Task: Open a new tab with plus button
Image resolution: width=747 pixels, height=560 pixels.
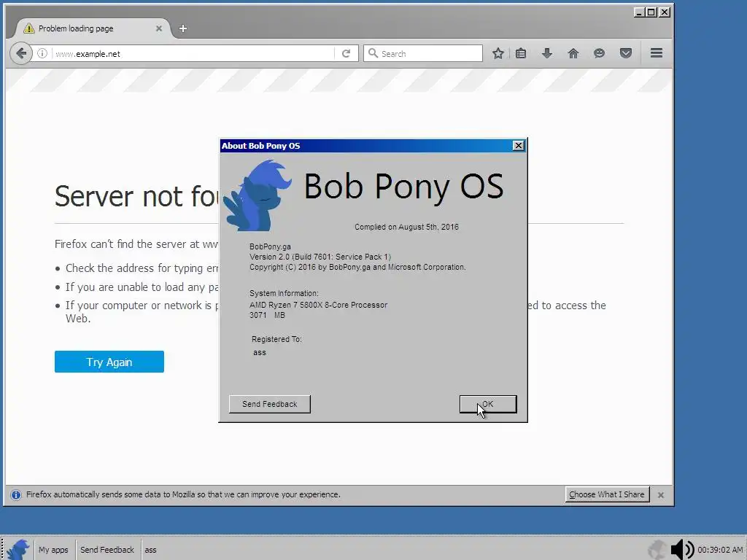Action: 183,28
